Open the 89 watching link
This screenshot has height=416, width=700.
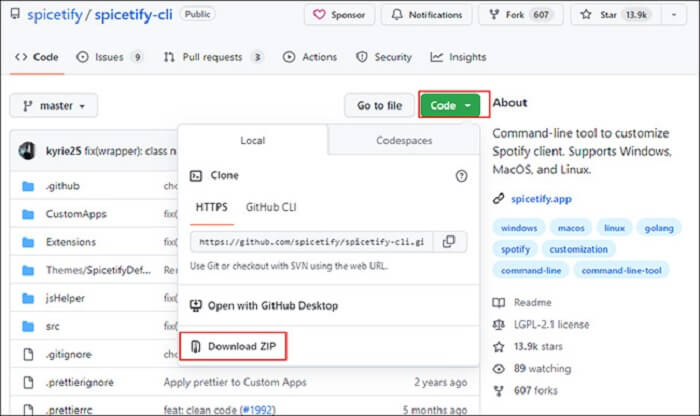(542, 369)
